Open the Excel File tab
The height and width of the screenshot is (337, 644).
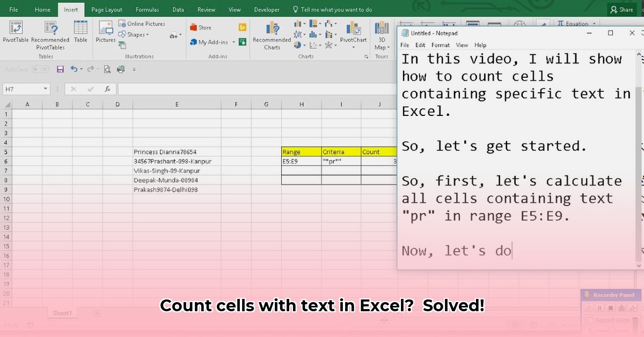click(x=13, y=10)
